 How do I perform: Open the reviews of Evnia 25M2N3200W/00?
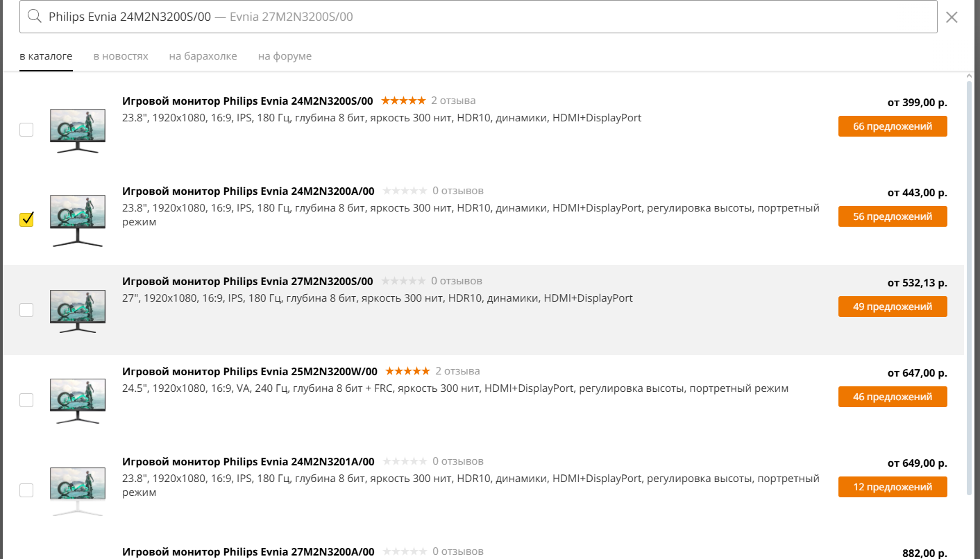pos(457,371)
